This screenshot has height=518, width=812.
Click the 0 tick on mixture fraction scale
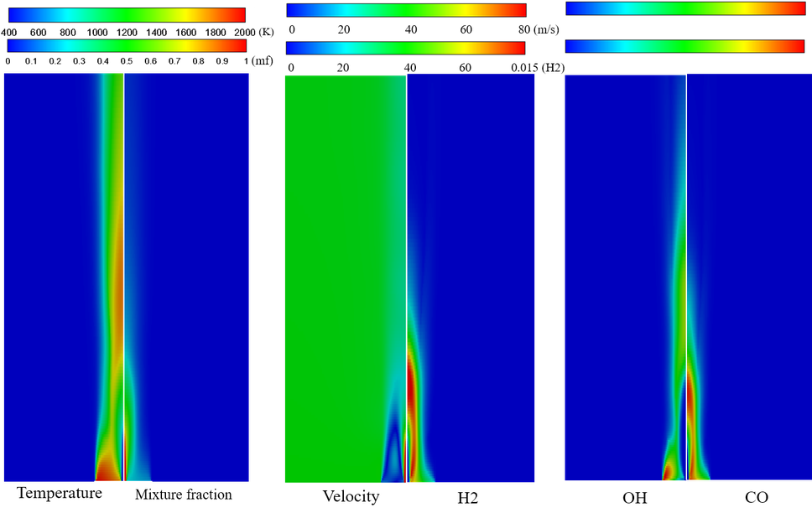point(8,61)
